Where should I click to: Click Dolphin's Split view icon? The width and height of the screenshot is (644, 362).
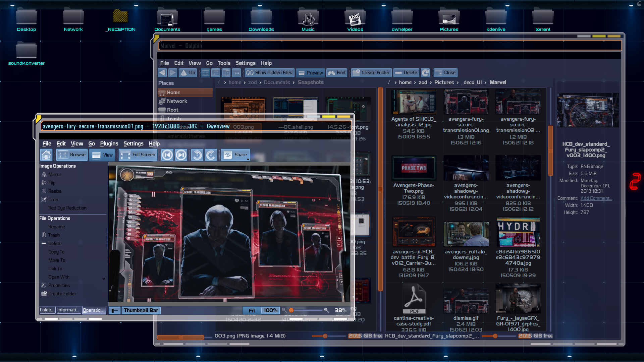point(236,73)
